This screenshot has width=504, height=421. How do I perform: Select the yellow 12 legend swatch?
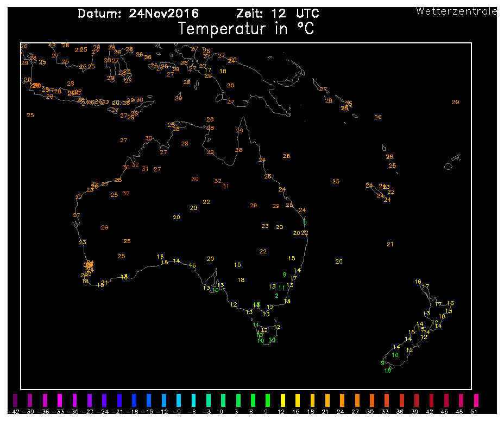pyautogui.click(x=282, y=400)
